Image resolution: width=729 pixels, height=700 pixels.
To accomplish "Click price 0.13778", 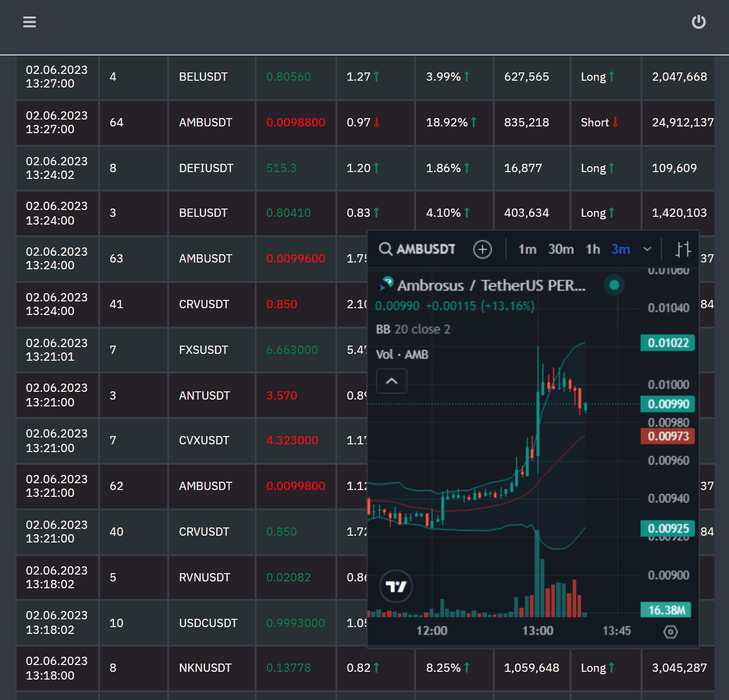I will click(x=288, y=668).
